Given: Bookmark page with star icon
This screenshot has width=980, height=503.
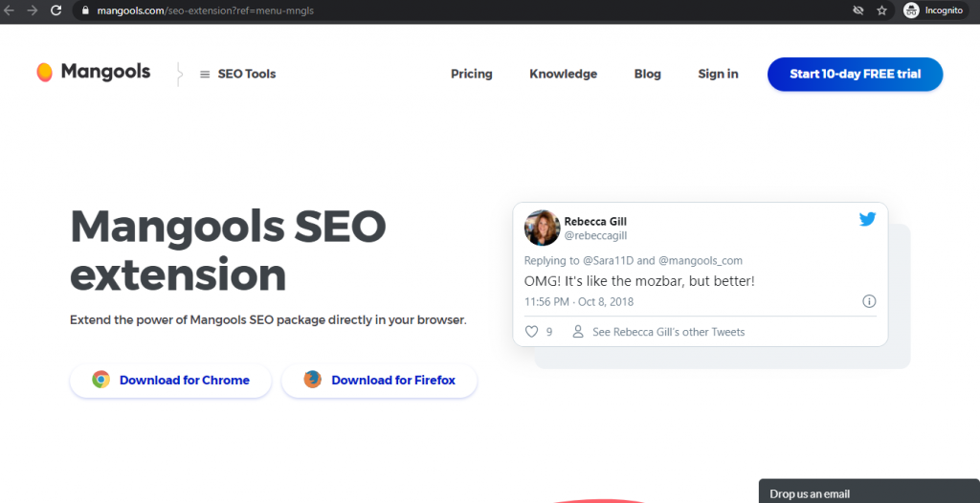Looking at the screenshot, I should [x=881, y=11].
